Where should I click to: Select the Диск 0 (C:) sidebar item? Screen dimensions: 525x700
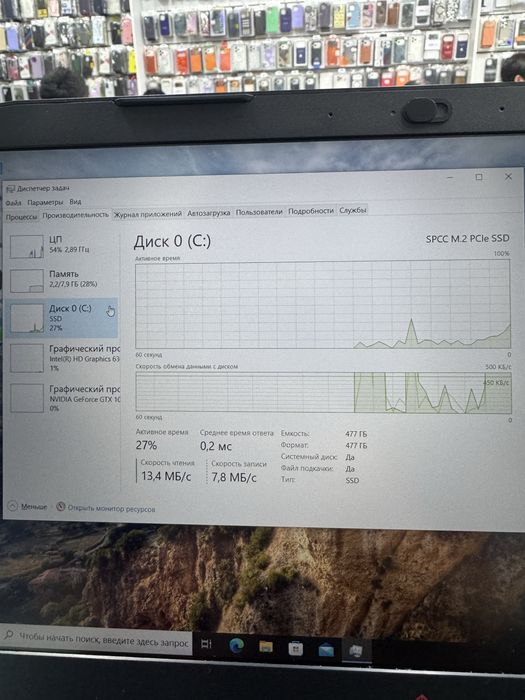pyautogui.click(x=62, y=317)
